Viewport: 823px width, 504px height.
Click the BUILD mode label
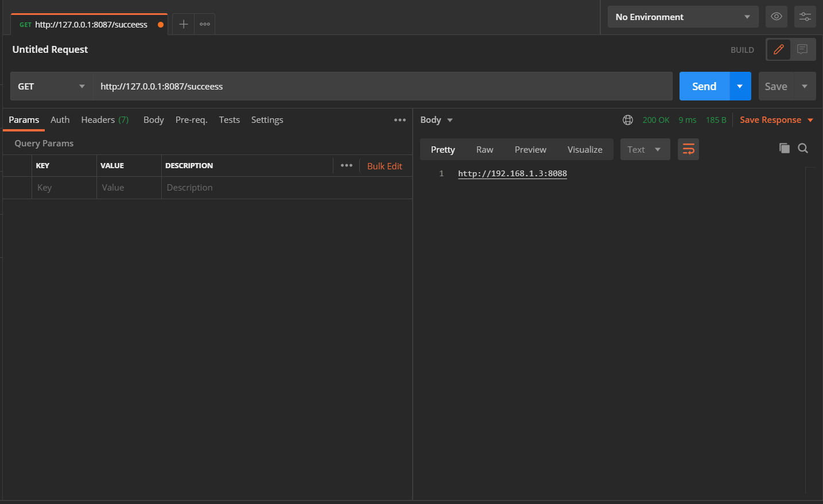click(742, 50)
